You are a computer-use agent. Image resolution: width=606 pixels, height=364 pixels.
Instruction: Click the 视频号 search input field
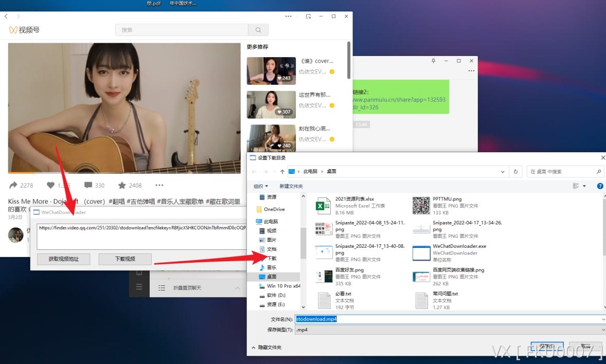click(182, 30)
